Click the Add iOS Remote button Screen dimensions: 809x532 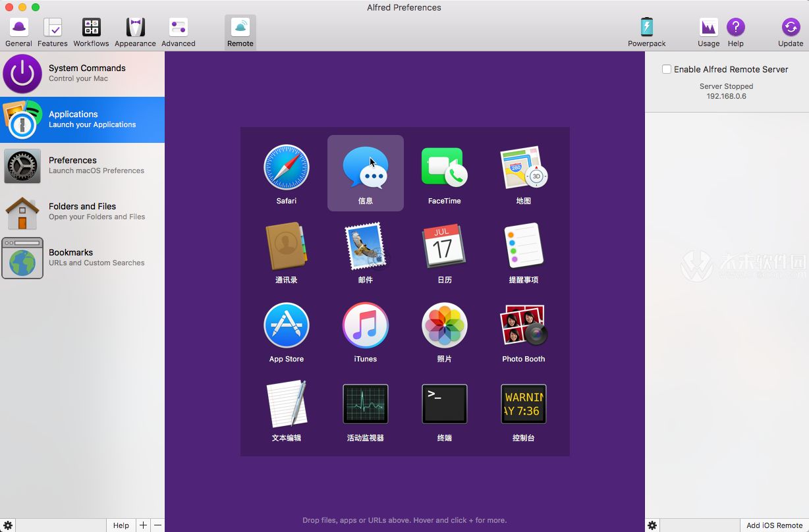point(774,525)
